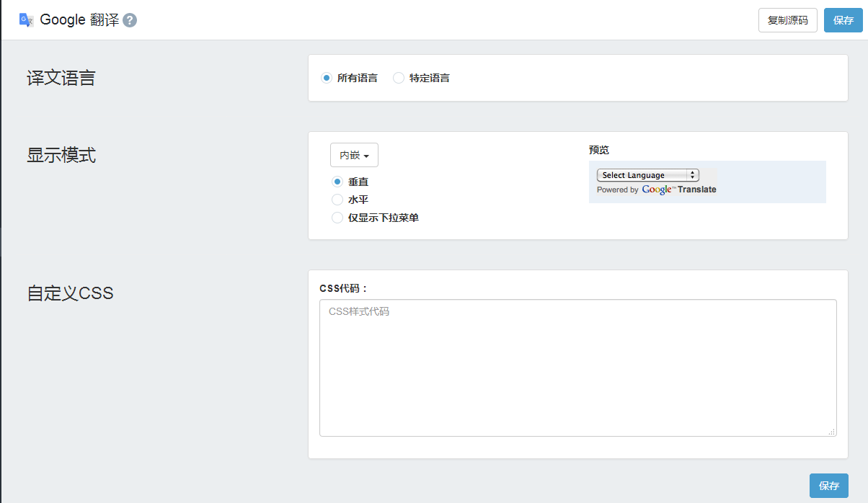Choose the 水平 layout radio button

click(337, 200)
